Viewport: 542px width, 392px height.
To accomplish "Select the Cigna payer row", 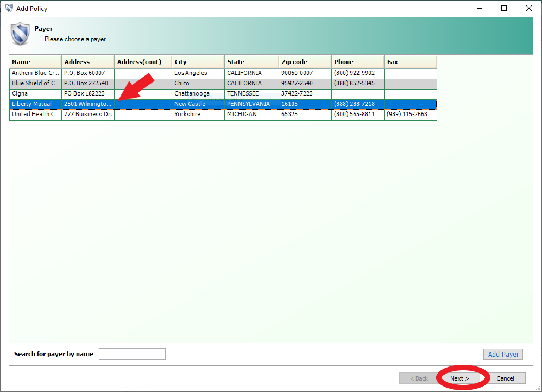I will (x=35, y=94).
